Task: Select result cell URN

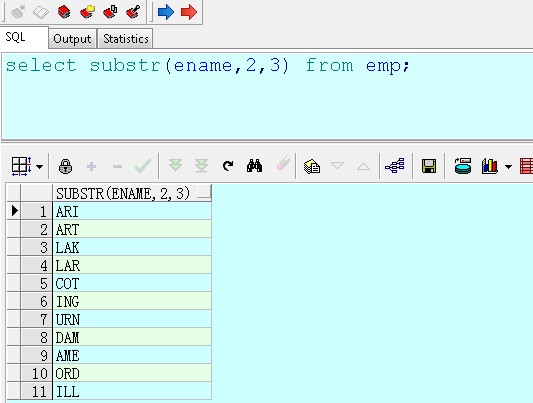Action: click(x=132, y=319)
